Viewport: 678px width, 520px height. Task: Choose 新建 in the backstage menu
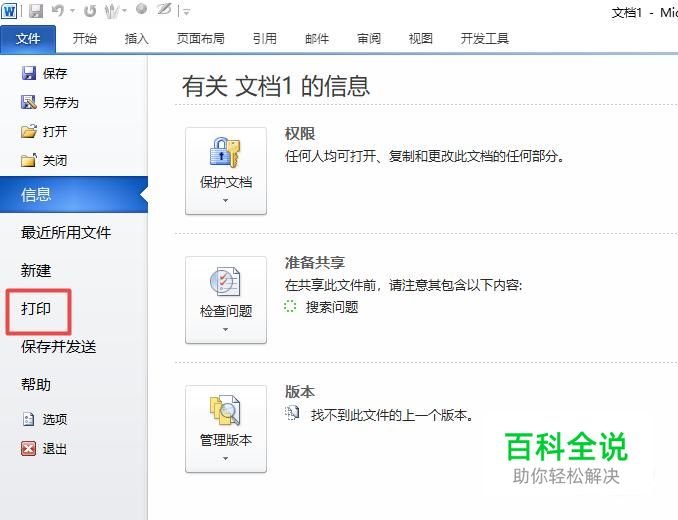point(36,271)
